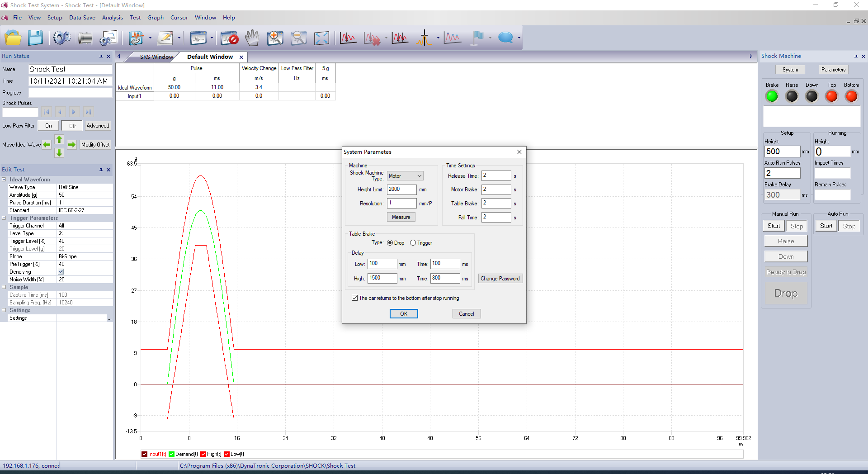Select the hand pan tool
This screenshot has height=474, width=868.
tap(252, 38)
